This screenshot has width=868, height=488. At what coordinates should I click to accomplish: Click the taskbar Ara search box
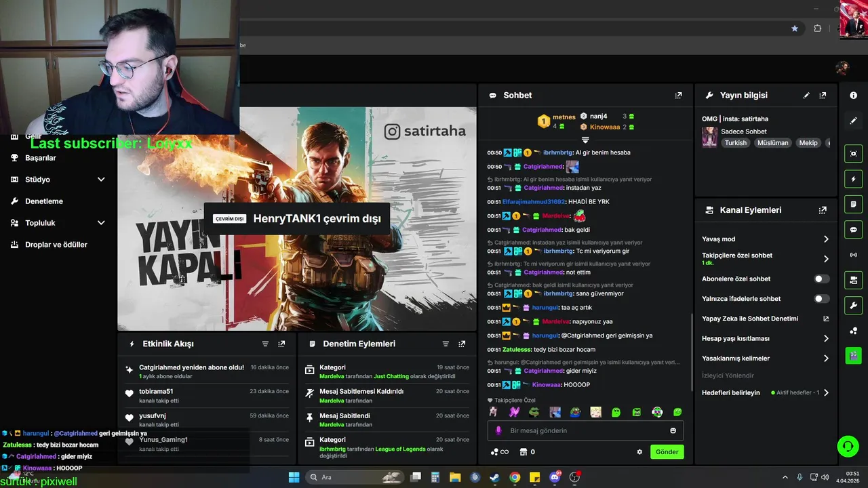point(354,477)
